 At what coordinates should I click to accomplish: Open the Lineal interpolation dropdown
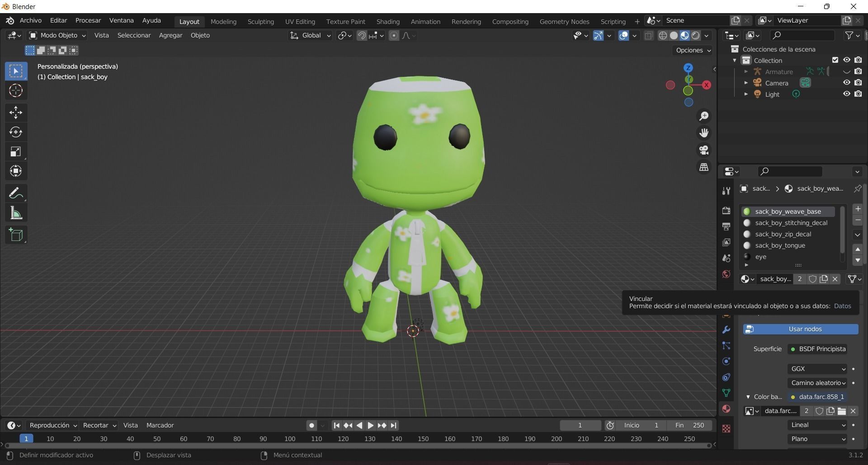817,425
